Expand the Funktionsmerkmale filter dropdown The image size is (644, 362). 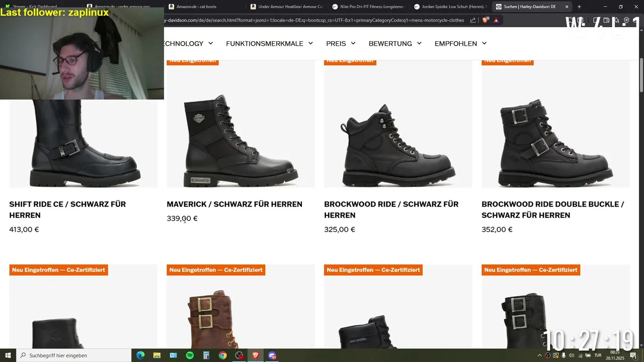[270, 44]
